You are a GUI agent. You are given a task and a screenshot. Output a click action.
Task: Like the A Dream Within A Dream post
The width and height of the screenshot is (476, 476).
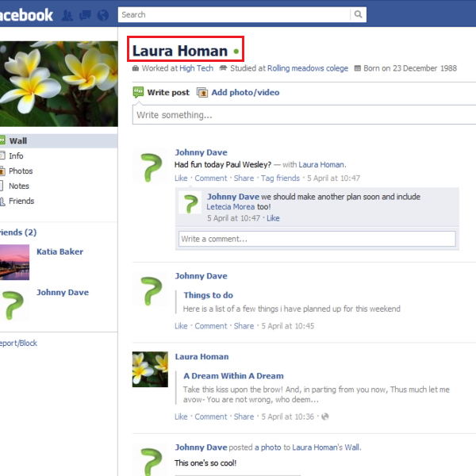click(x=181, y=416)
